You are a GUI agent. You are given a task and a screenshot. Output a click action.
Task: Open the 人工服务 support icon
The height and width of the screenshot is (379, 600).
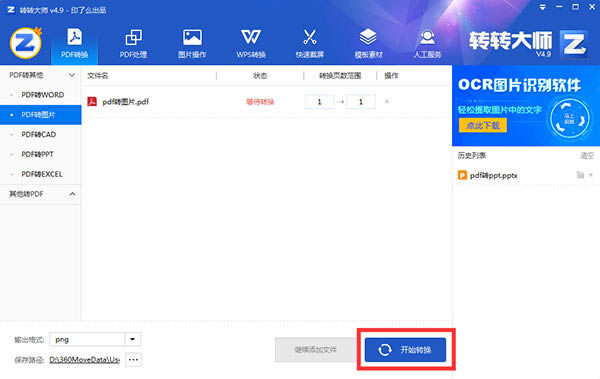point(427,43)
